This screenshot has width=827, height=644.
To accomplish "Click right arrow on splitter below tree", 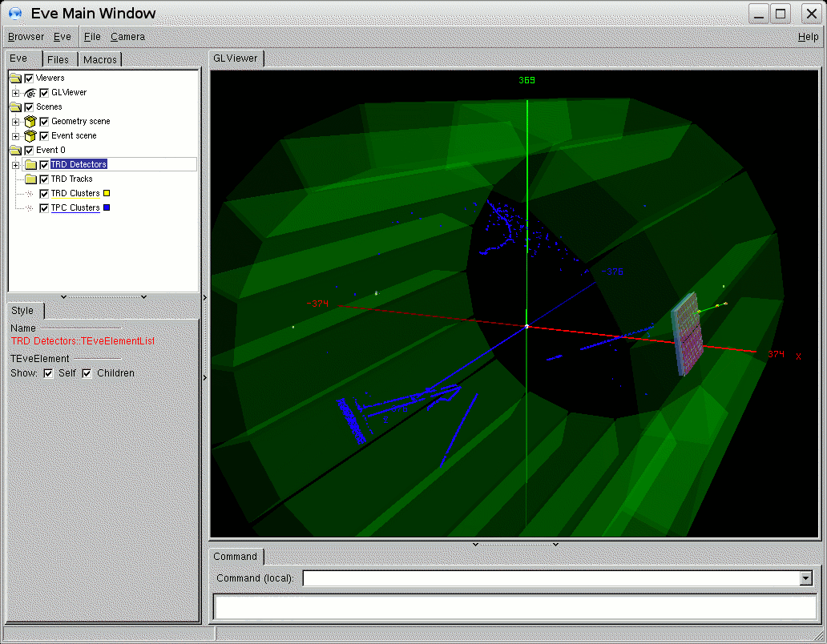I will click(143, 296).
